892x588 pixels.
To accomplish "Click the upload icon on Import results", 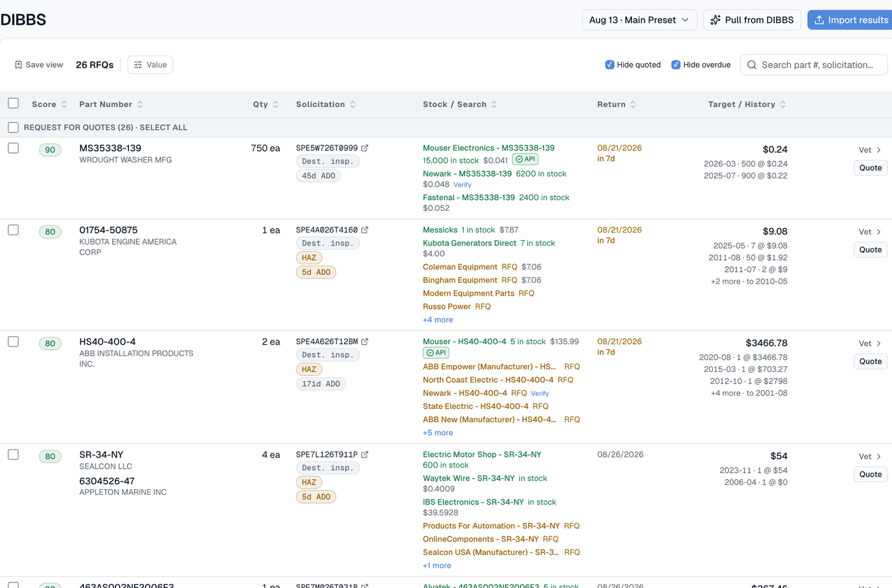I will click(819, 20).
